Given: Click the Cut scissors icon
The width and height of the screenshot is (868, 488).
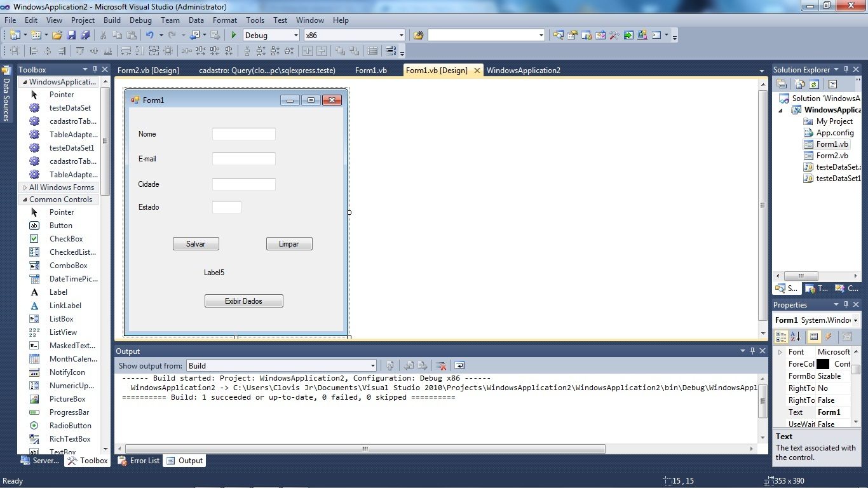Looking at the screenshot, I should (103, 35).
